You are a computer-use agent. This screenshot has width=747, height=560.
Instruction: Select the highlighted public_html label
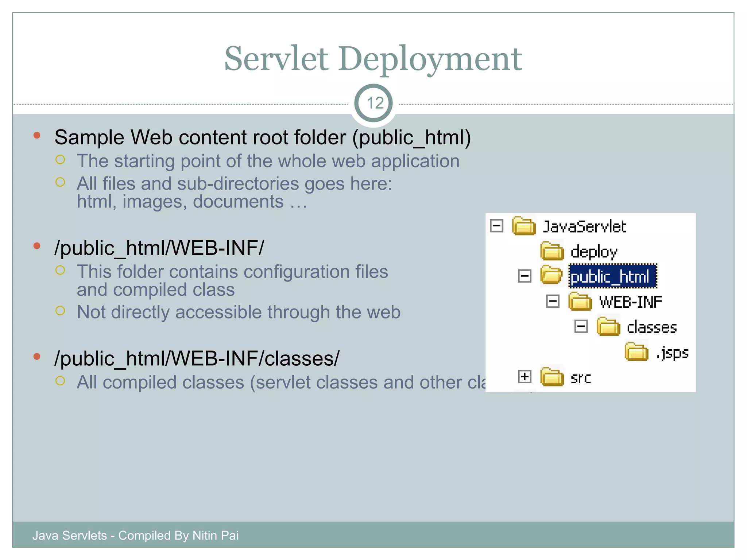pos(613,276)
